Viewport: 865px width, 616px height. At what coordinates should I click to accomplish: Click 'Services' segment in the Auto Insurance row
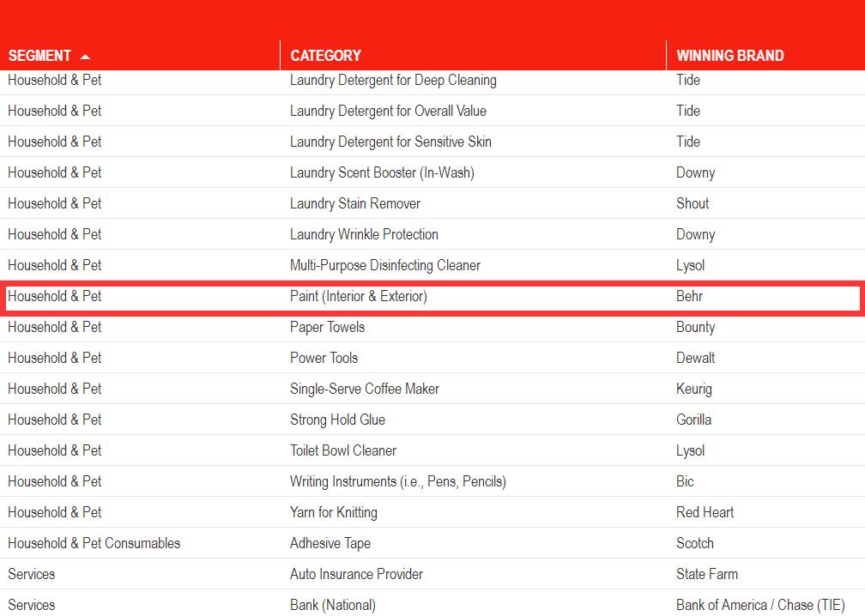[x=32, y=574]
